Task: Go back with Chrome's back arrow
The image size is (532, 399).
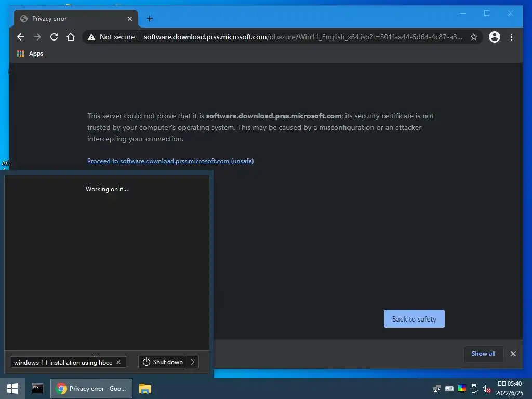Action: coord(21,37)
